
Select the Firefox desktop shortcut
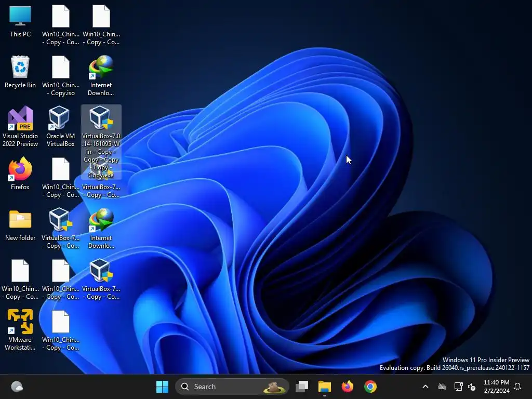click(20, 173)
